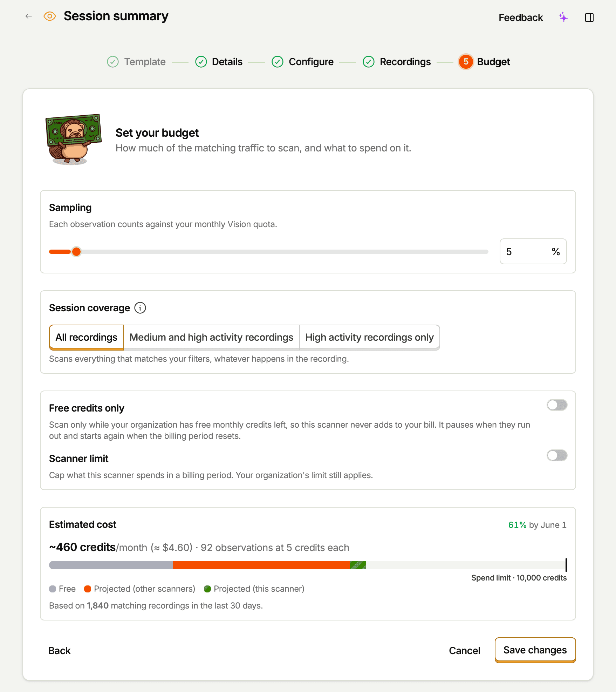This screenshot has height=692, width=616.
Task: Enable the Free credits only toggle
Action: tap(557, 405)
